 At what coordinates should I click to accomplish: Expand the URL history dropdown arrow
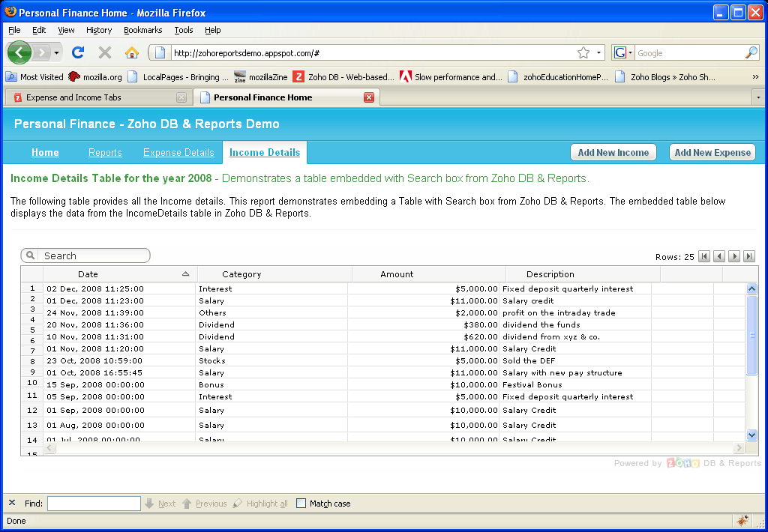pyautogui.click(x=599, y=52)
